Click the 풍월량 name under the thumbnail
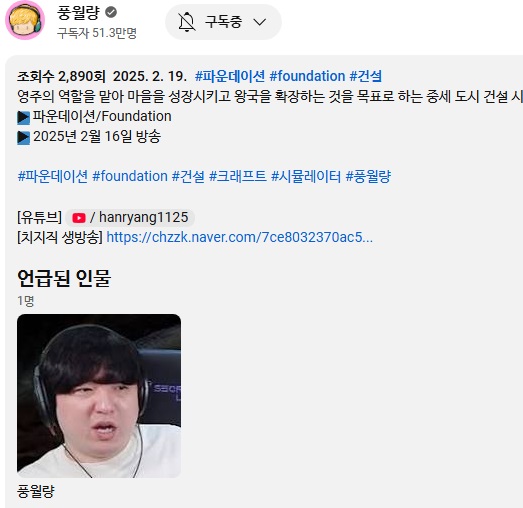 coord(36,491)
